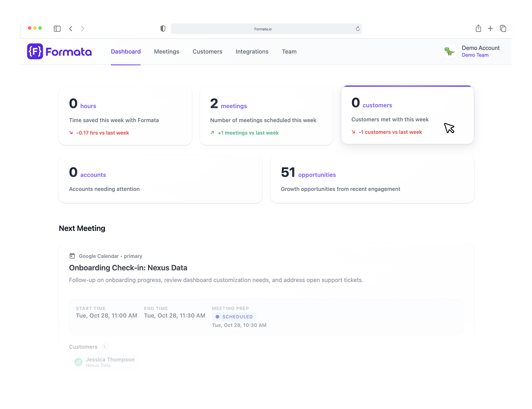532x409 pixels.
Task: Click the new tab plus icon
Action: (x=490, y=28)
